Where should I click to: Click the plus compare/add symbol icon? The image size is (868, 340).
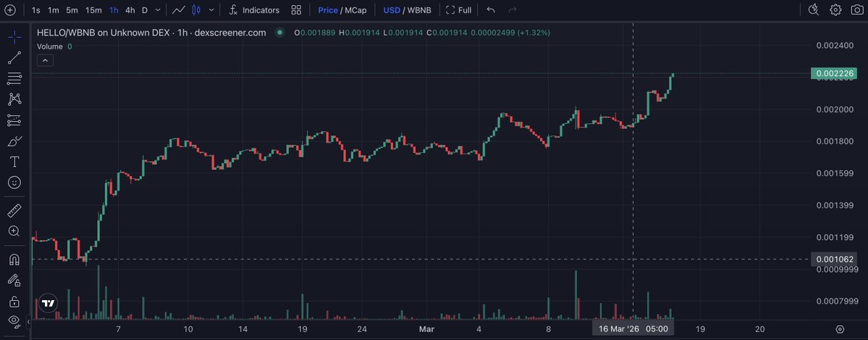[10, 10]
